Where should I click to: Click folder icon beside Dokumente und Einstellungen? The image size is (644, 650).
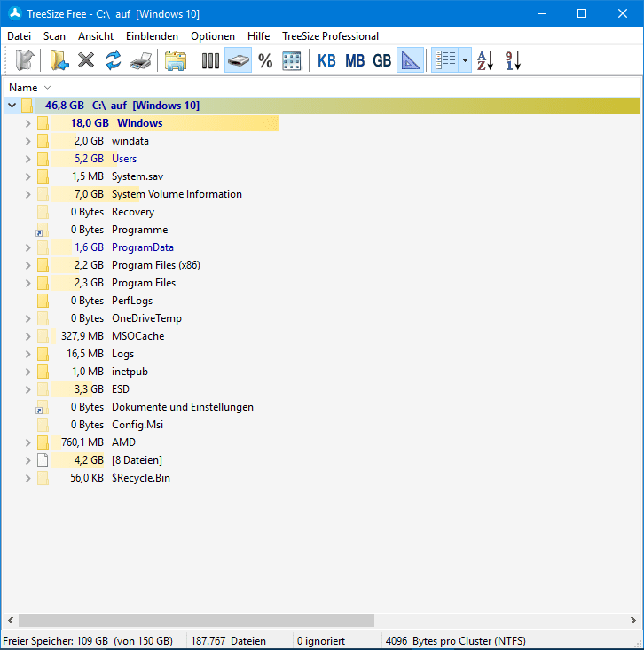tap(42, 407)
